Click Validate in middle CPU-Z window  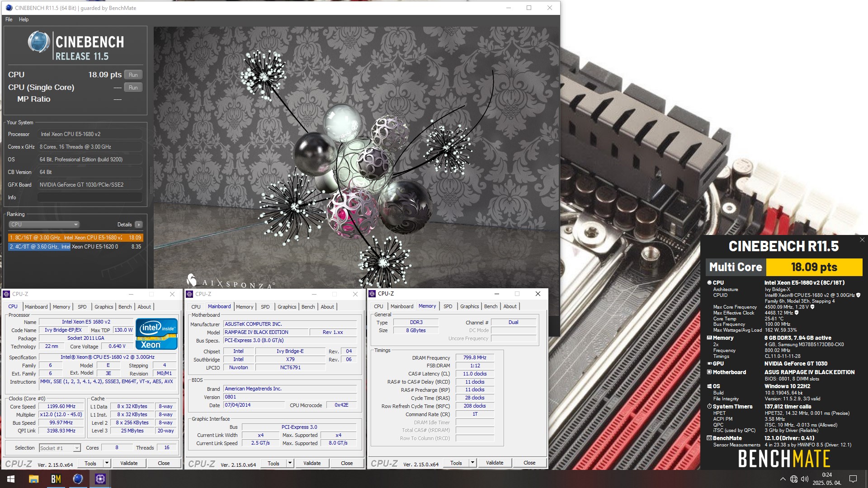312,463
